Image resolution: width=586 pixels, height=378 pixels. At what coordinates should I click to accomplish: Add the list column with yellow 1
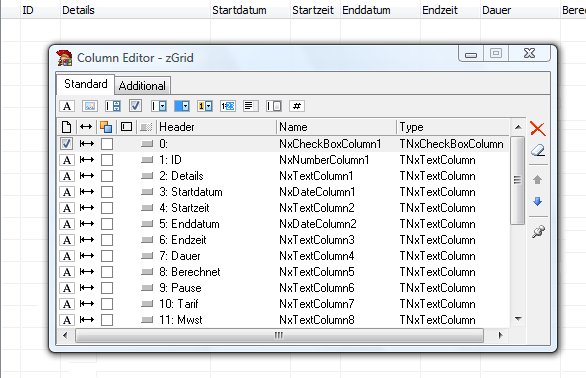(205, 106)
